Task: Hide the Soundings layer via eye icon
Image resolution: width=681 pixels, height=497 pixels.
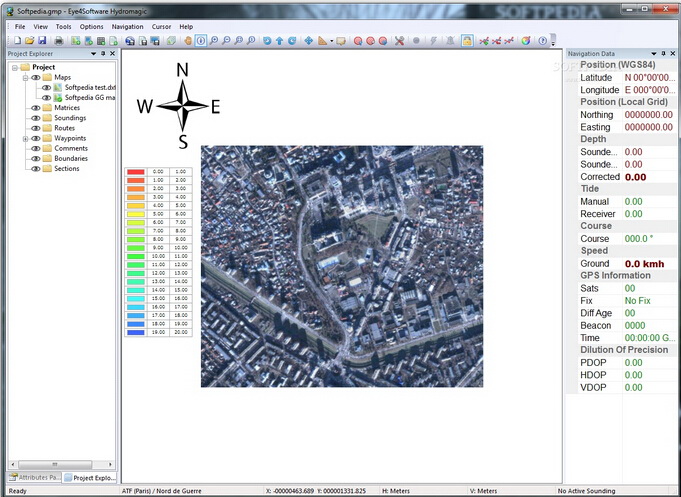Action: tap(35, 118)
